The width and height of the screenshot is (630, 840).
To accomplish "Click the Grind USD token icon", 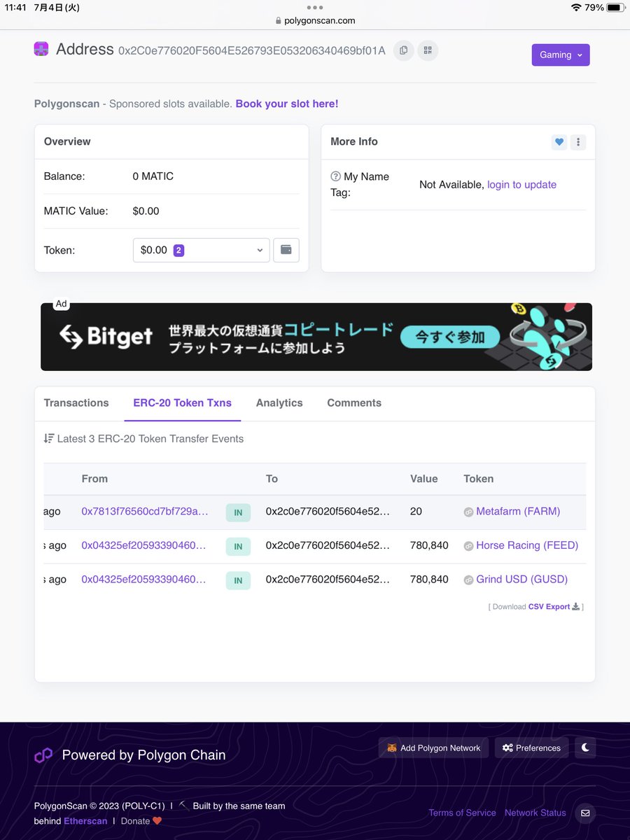I will pos(469,580).
